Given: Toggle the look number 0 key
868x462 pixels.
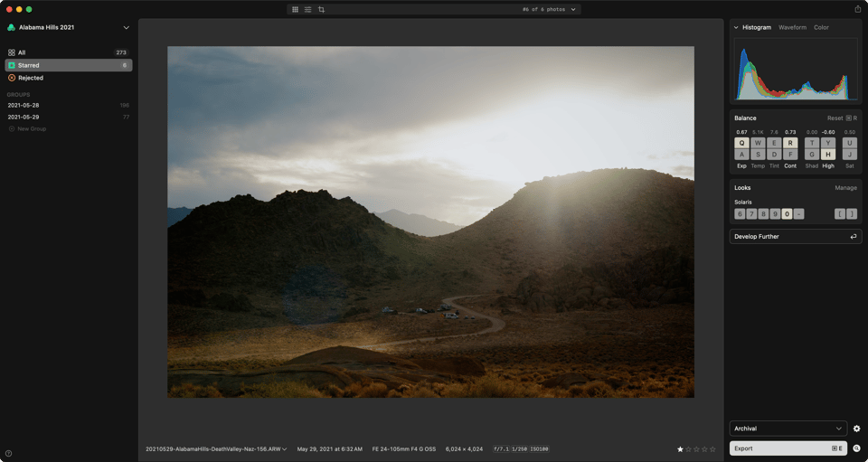Looking at the screenshot, I should click(x=787, y=214).
